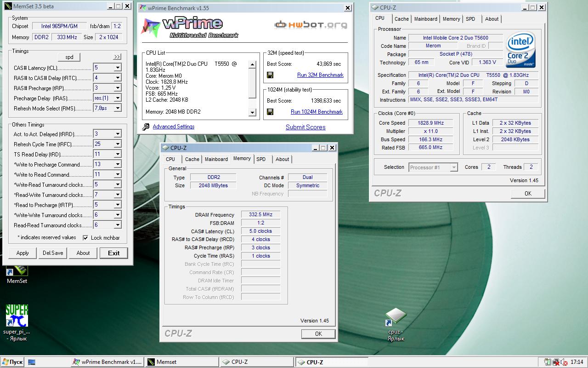The height and width of the screenshot is (368, 588).
Task: Open the Write to Precharge Command dropdown
Action: click(118, 164)
